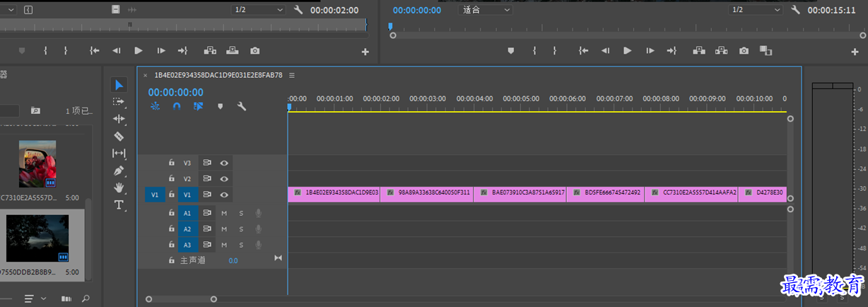
Task: Step back one frame in program monitor
Action: tap(605, 50)
